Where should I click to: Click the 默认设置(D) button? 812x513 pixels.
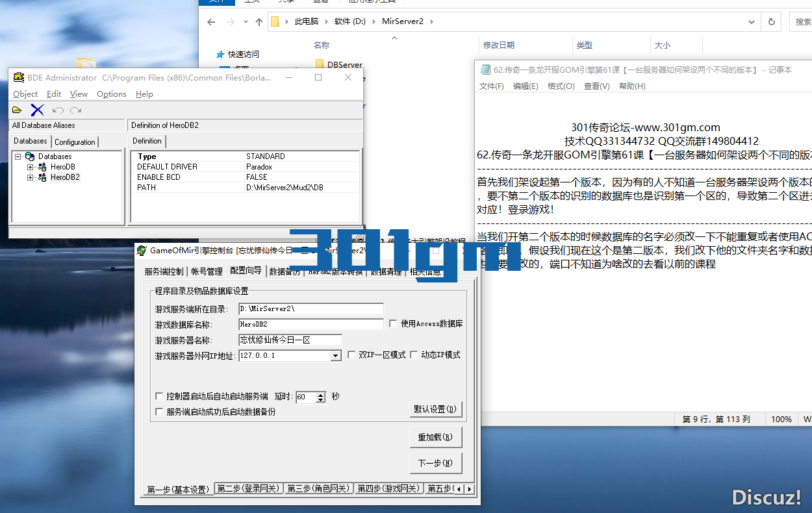(x=436, y=410)
